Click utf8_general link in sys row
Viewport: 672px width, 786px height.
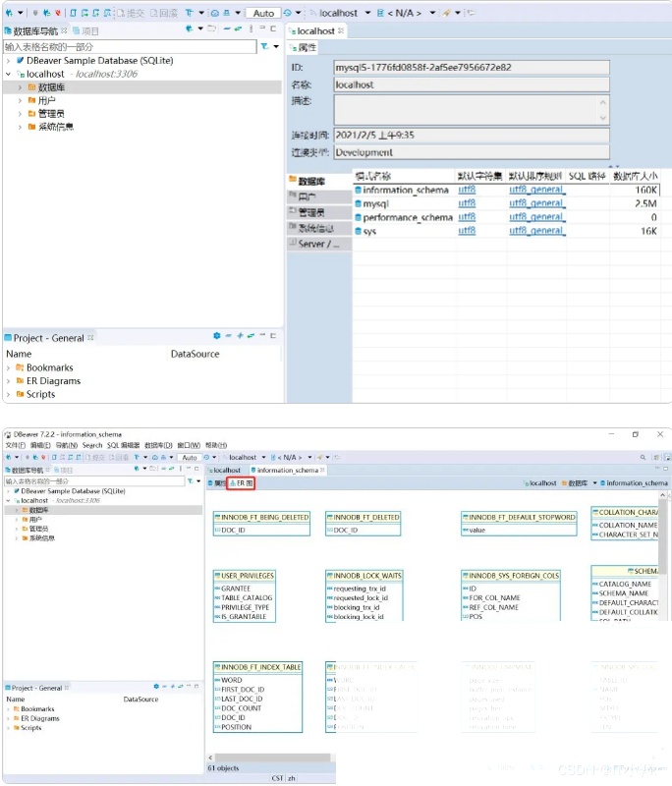536,231
